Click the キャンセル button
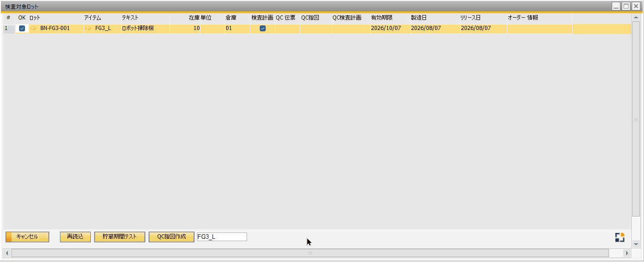This screenshot has width=644, height=262. [x=27, y=237]
